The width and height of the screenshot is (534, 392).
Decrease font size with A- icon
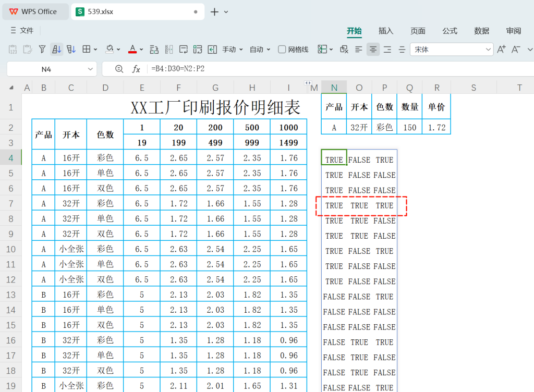click(516, 50)
